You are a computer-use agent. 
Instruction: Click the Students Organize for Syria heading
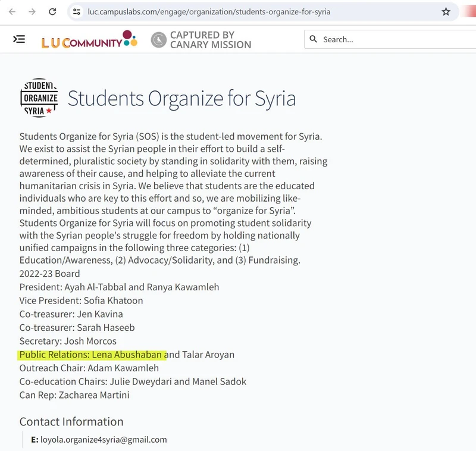[181, 98]
